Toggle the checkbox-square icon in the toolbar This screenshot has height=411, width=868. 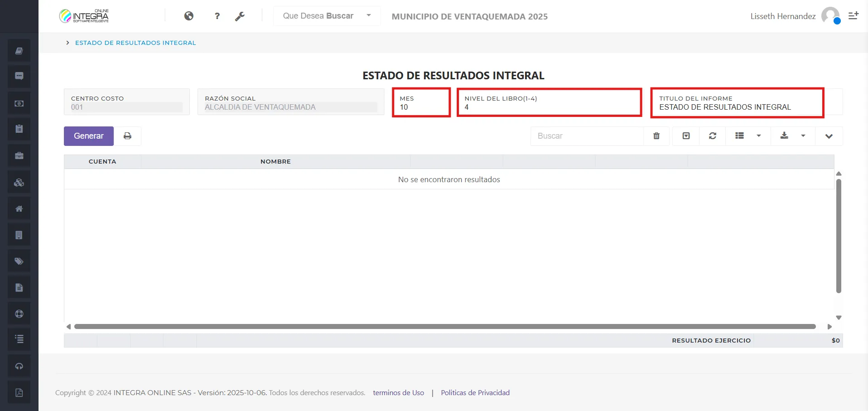click(x=685, y=136)
